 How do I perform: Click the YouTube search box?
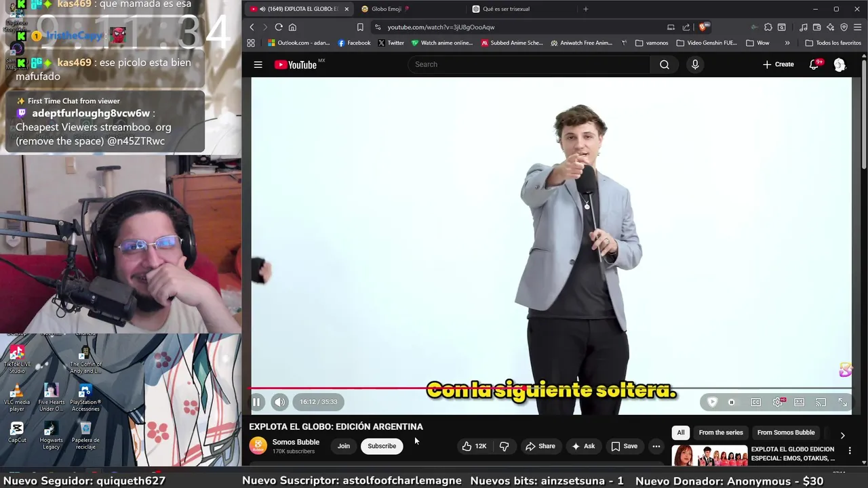(x=529, y=64)
